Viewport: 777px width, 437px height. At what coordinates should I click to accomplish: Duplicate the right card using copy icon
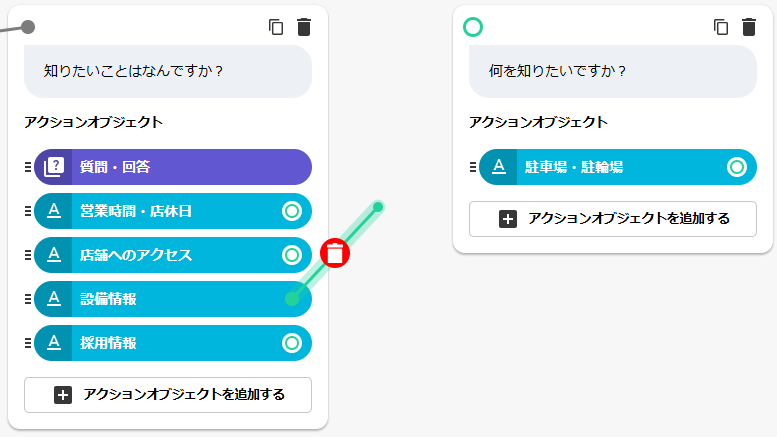[721, 27]
